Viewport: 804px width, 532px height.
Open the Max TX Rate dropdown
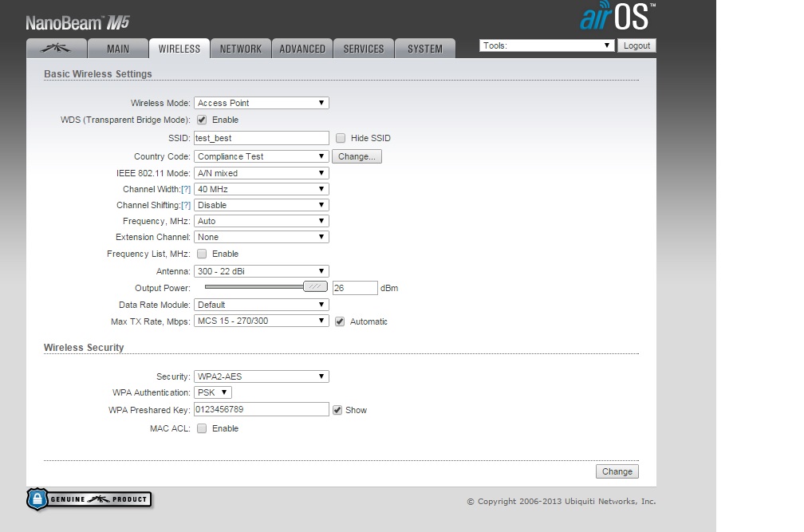[262, 321]
